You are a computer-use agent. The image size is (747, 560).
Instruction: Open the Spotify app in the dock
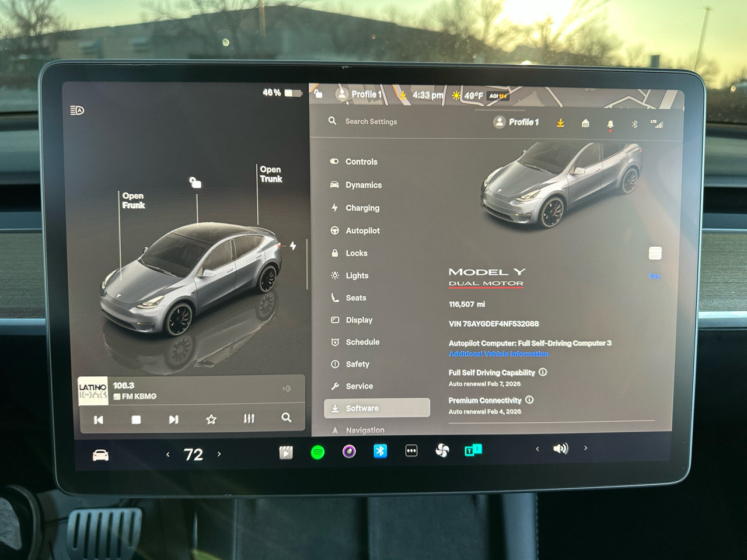(x=317, y=452)
